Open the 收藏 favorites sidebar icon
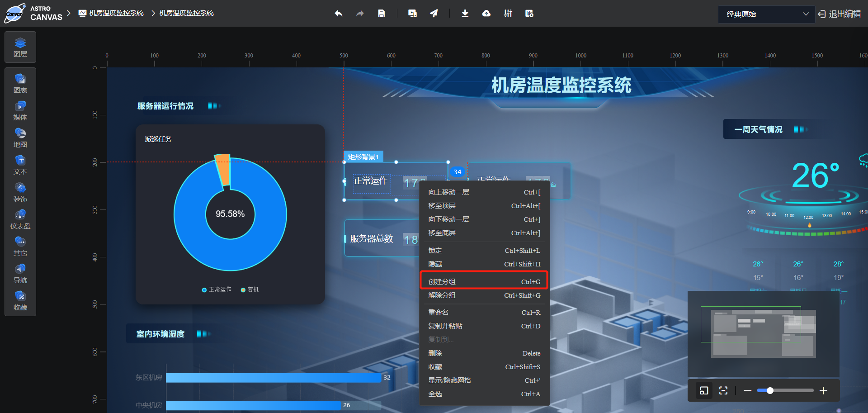 20,300
